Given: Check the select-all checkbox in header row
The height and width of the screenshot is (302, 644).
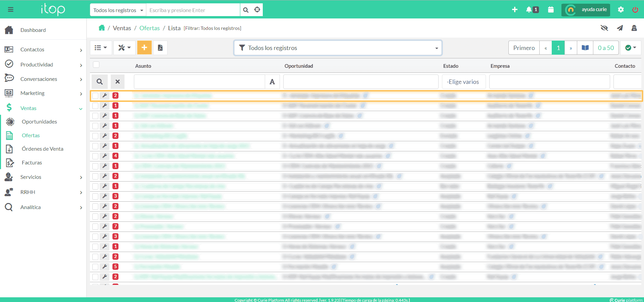Looking at the screenshot, I should pyautogui.click(x=96, y=65).
